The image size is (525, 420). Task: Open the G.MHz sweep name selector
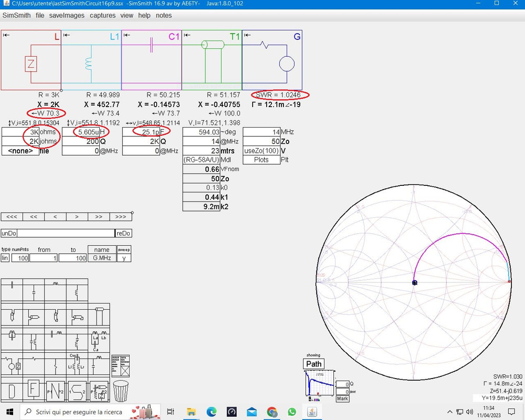click(x=102, y=258)
